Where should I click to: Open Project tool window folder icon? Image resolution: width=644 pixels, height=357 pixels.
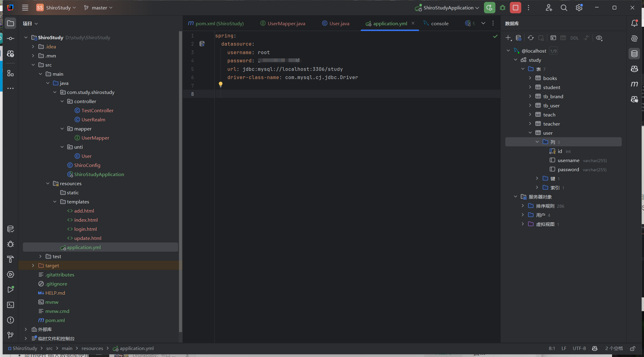coord(10,23)
